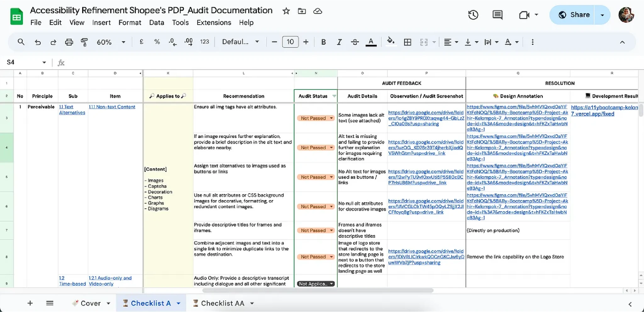
Task: Open the File menu
Action: pyautogui.click(x=36, y=23)
